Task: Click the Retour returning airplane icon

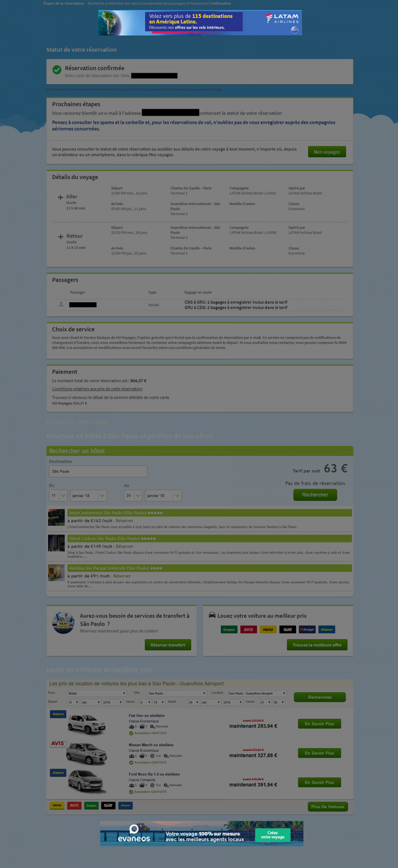Action: (x=61, y=236)
